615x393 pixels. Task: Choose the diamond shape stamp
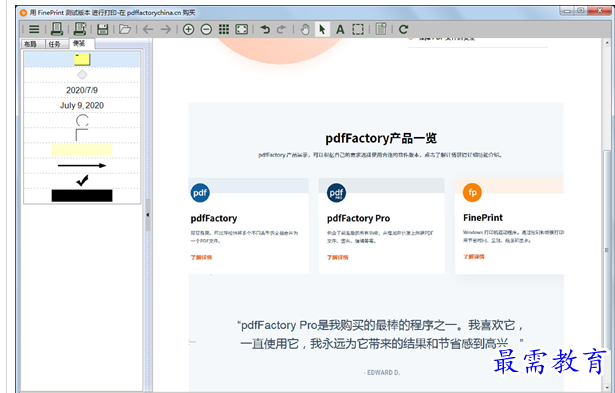[x=82, y=75]
